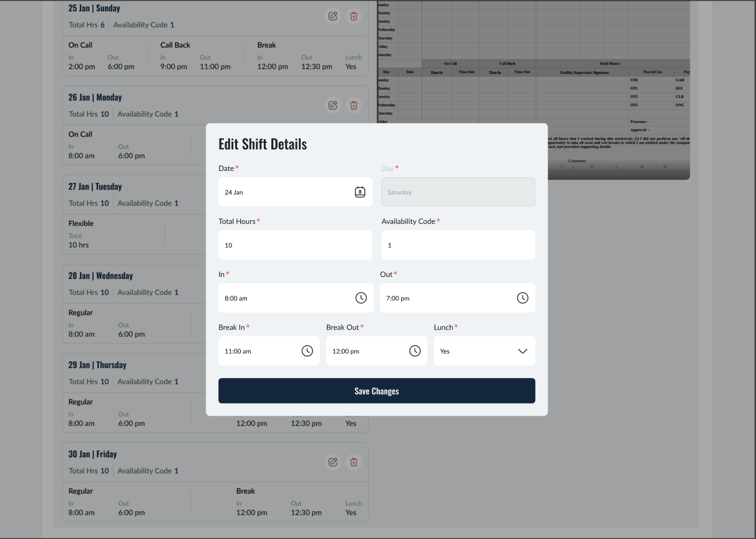
Task: Open the Break In time picker clock icon
Action: (307, 351)
